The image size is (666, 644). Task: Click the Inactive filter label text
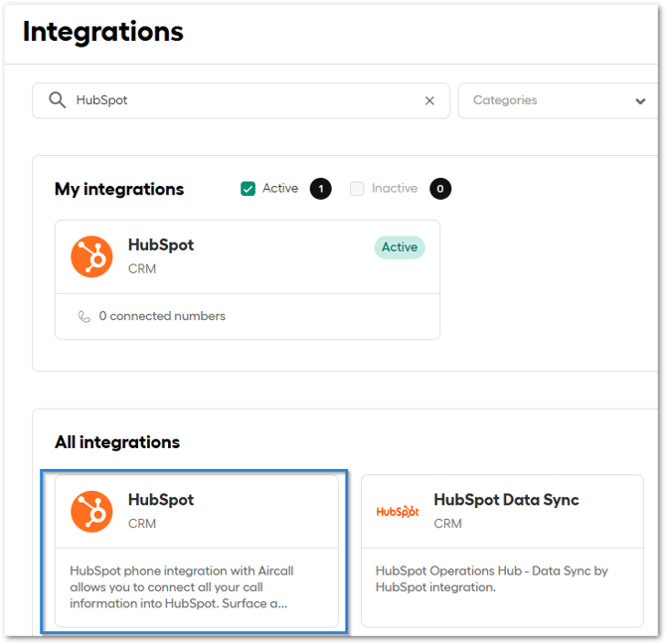(x=395, y=188)
